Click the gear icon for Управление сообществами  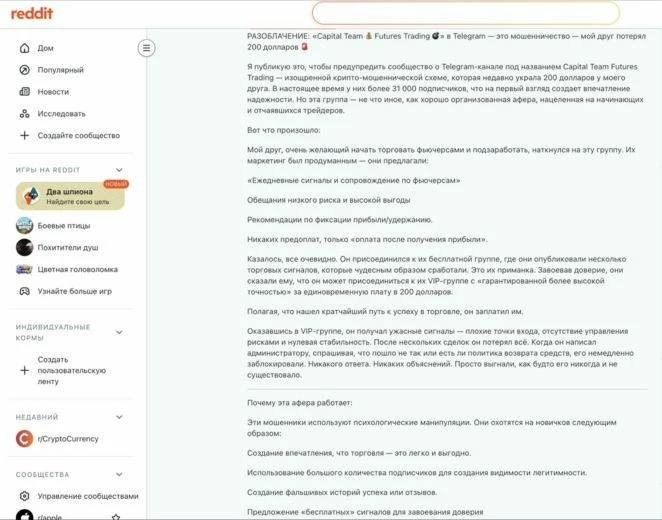25,496
